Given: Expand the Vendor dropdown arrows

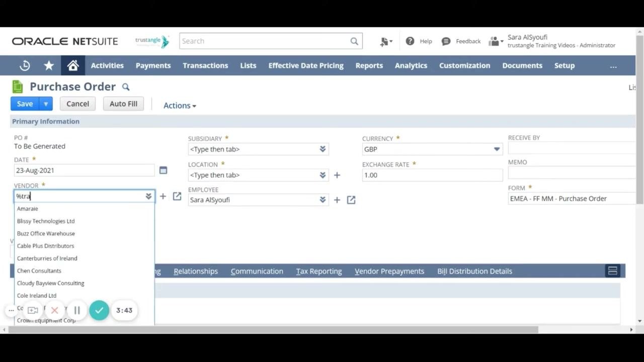Looking at the screenshot, I should pyautogui.click(x=148, y=196).
